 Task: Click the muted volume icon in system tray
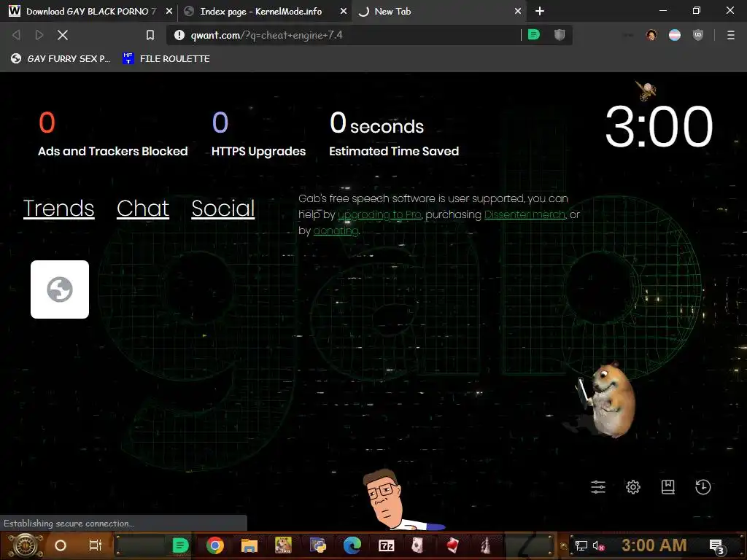pos(598,545)
